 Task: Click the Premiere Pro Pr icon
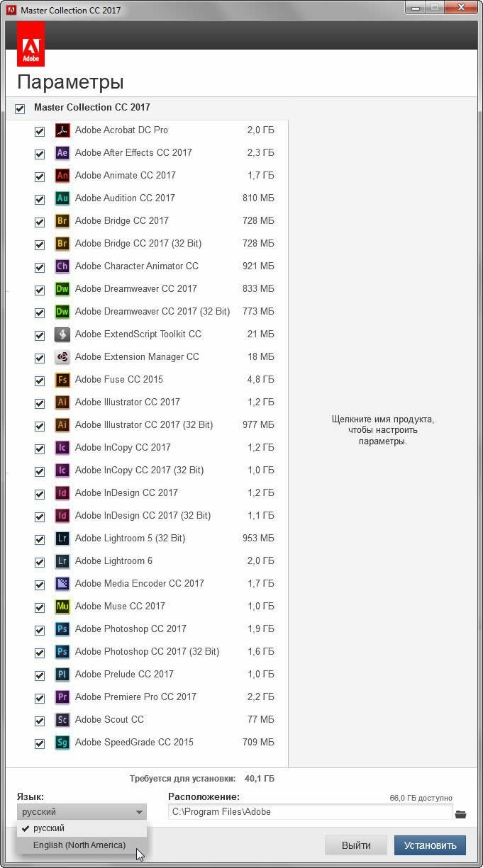point(62,697)
